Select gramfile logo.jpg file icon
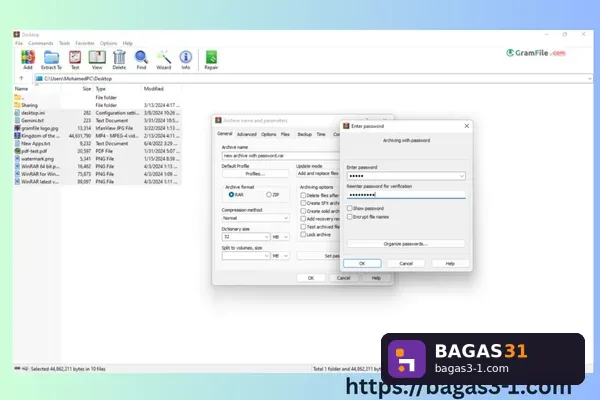This screenshot has height=400, width=600. (17, 128)
